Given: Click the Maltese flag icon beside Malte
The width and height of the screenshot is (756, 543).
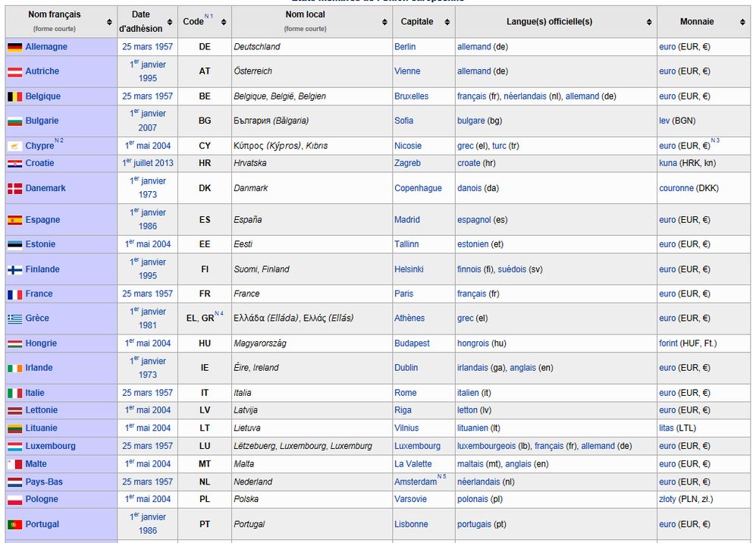Looking at the screenshot, I should (x=15, y=464).
